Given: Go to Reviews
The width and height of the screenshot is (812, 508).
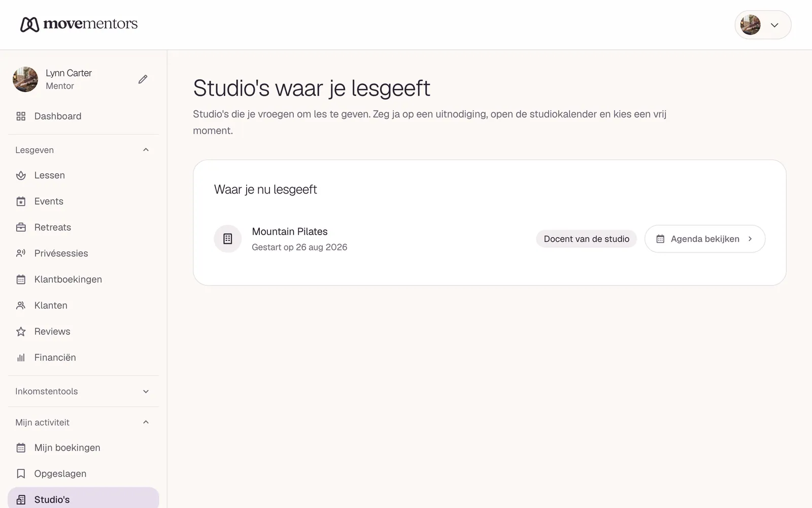Looking at the screenshot, I should 83,331.
